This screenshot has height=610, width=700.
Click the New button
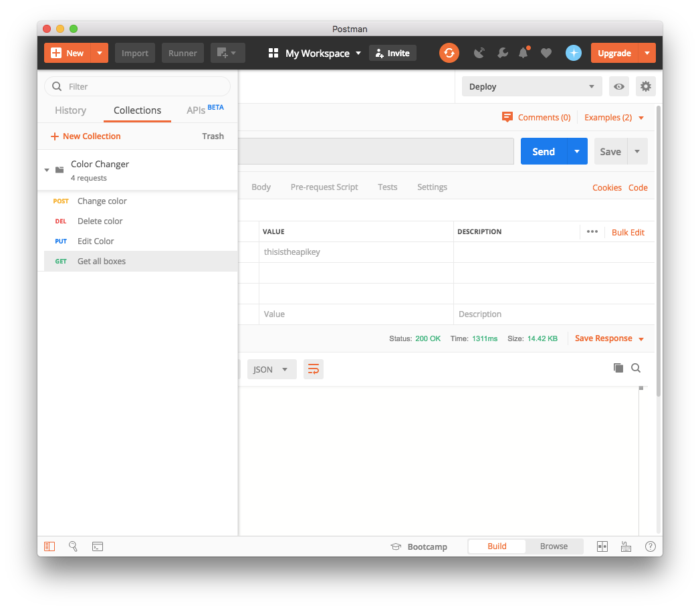[x=68, y=53]
